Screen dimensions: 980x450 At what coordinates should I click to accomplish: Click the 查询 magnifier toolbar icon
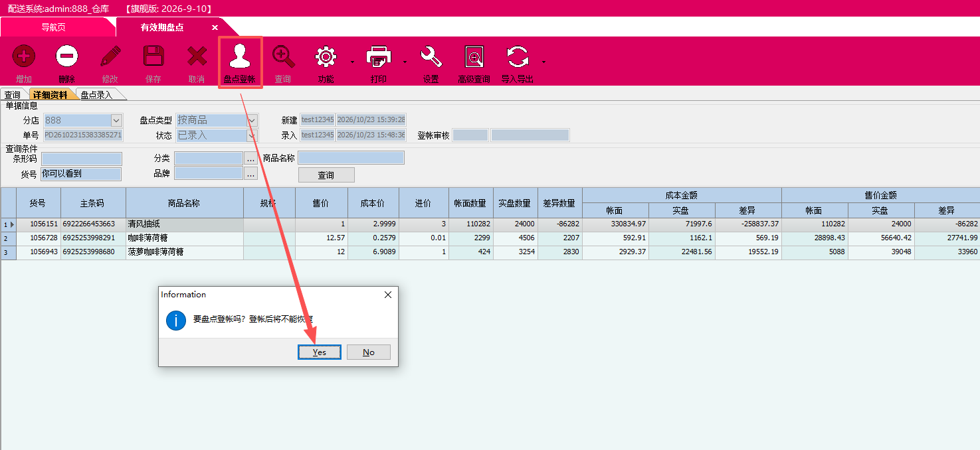pyautogui.click(x=283, y=56)
